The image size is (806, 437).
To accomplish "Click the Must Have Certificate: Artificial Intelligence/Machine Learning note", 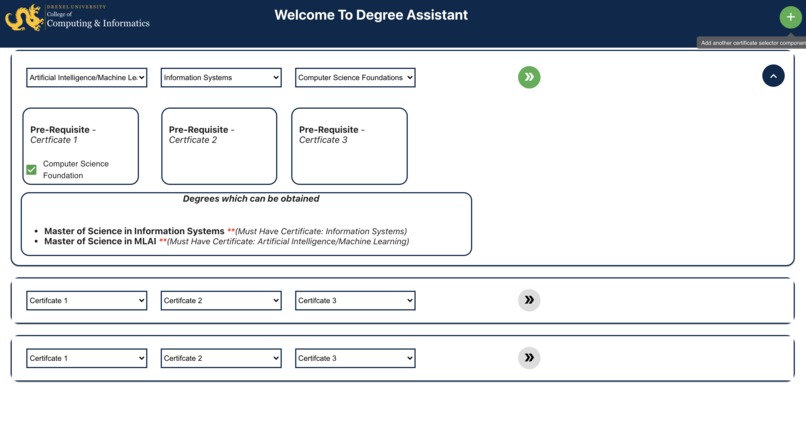I will (x=288, y=242).
